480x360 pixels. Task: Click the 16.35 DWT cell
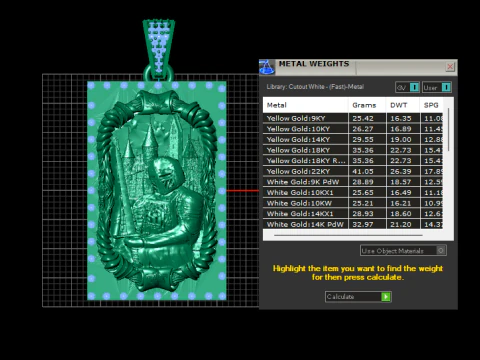coord(403,118)
